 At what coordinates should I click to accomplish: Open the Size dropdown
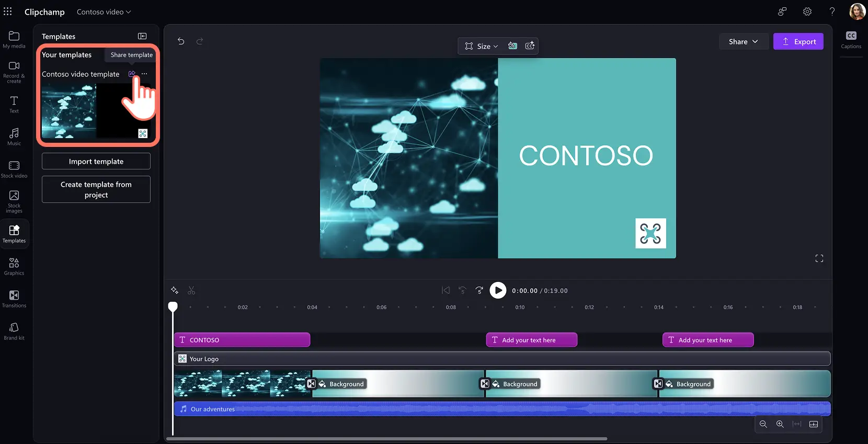[482, 46]
